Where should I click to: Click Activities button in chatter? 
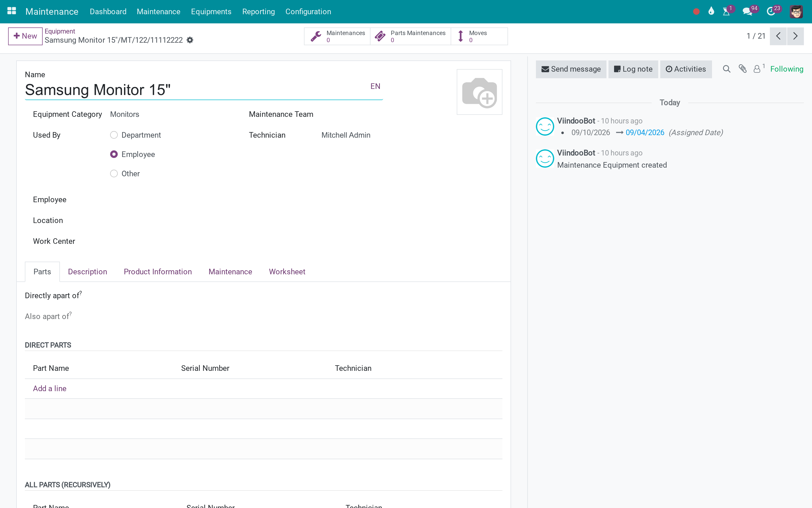[x=686, y=69]
